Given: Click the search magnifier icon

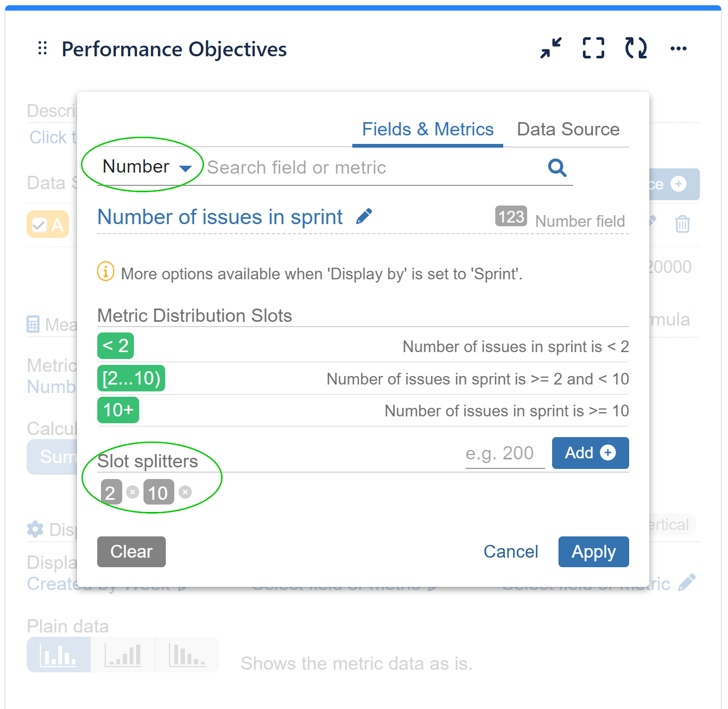Looking at the screenshot, I should click(556, 167).
